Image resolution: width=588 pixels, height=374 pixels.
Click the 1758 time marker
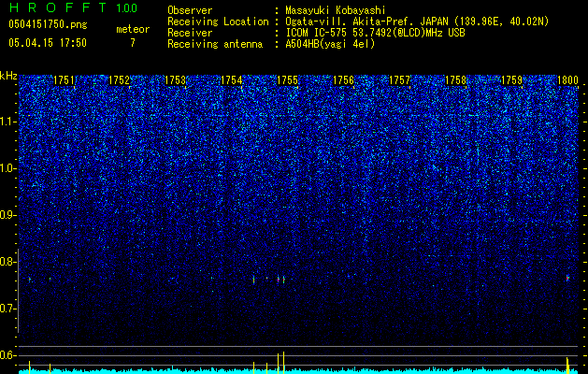[455, 80]
